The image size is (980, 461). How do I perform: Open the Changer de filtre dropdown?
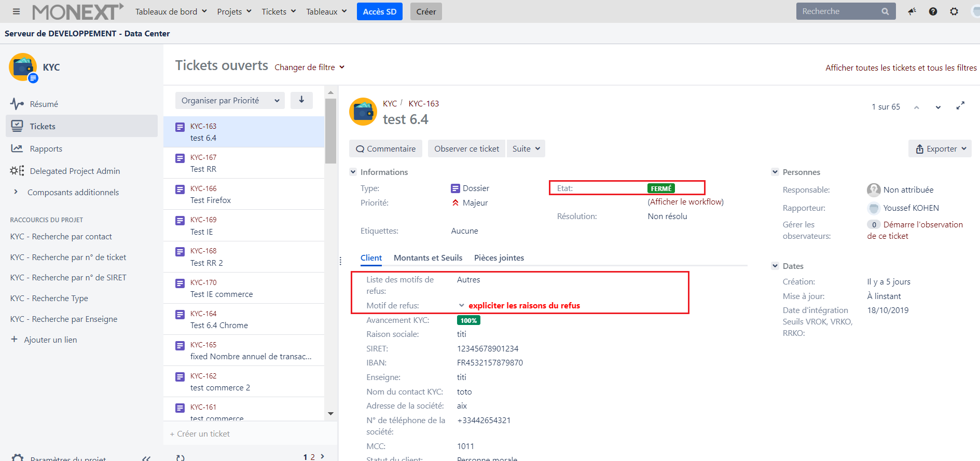pyautogui.click(x=309, y=67)
